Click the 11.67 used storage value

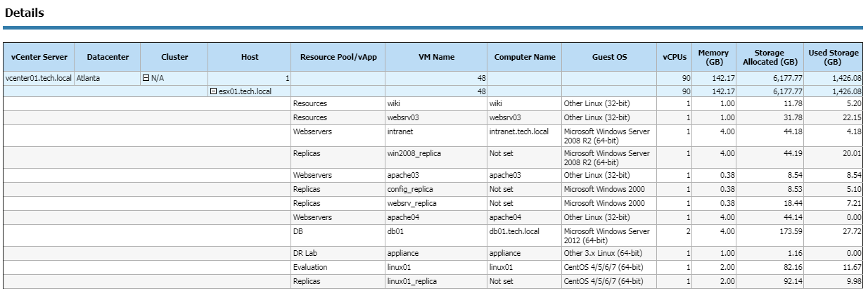pyautogui.click(x=852, y=267)
